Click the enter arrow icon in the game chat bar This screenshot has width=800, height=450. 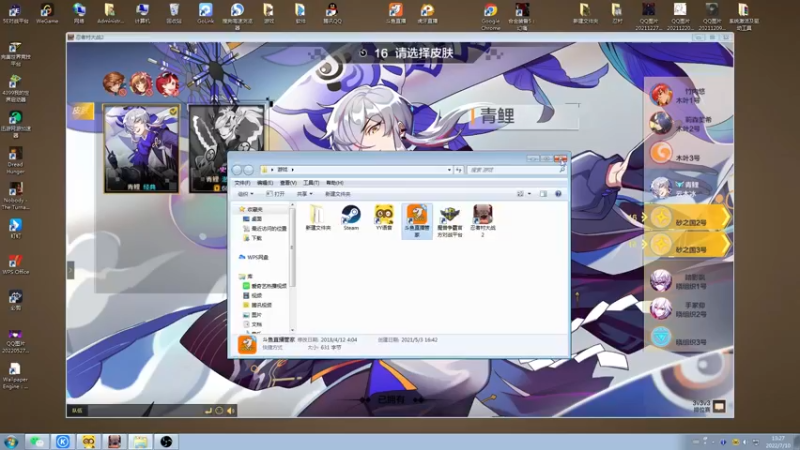tap(208, 411)
